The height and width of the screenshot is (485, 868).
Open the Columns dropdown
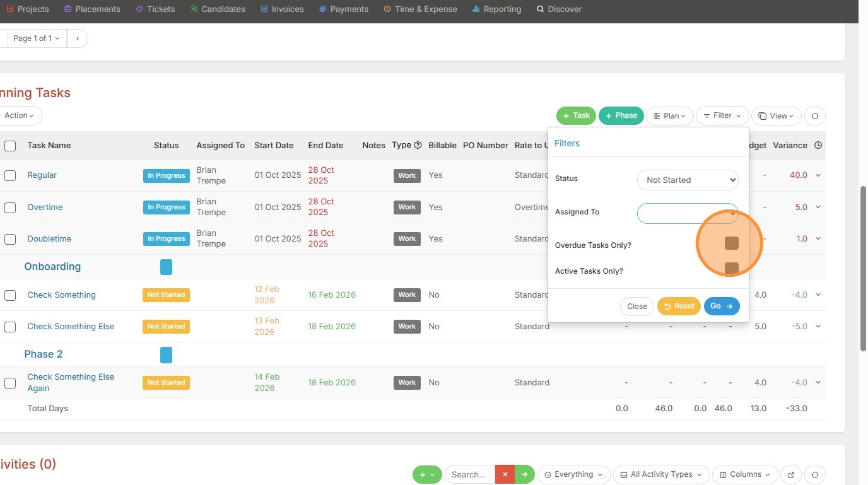[746, 474]
